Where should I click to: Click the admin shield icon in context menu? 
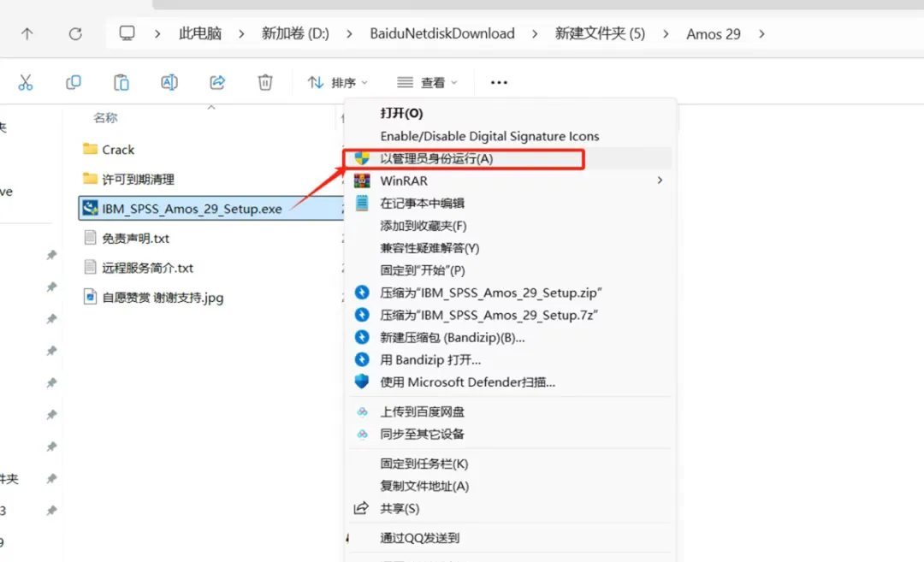pyautogui.click(x=362, y=158)
